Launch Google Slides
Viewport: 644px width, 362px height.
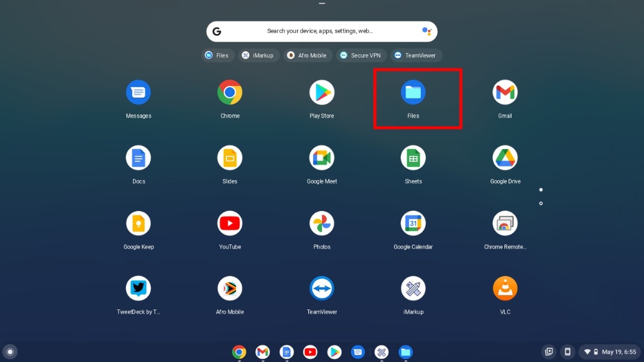tap(230, 158)
